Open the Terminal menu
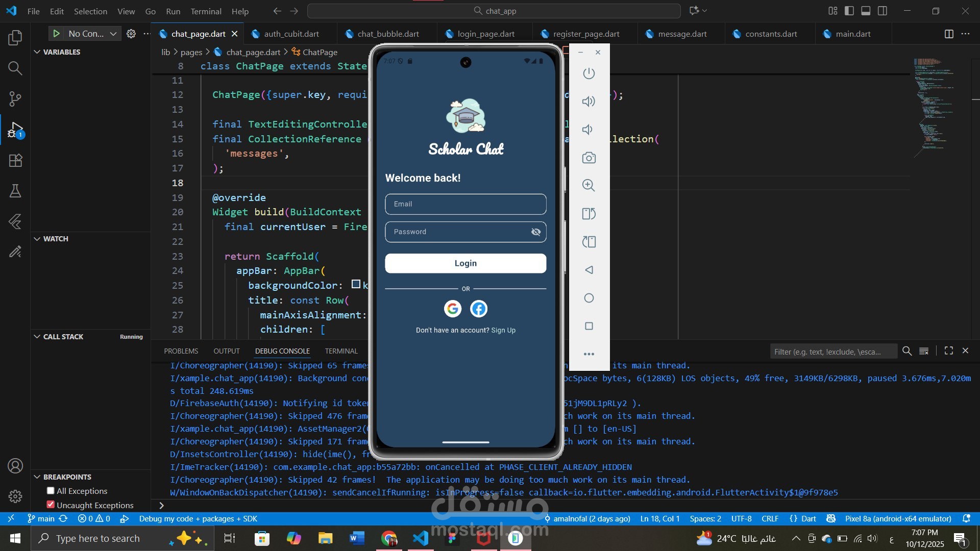 click(x=206, y=11)
